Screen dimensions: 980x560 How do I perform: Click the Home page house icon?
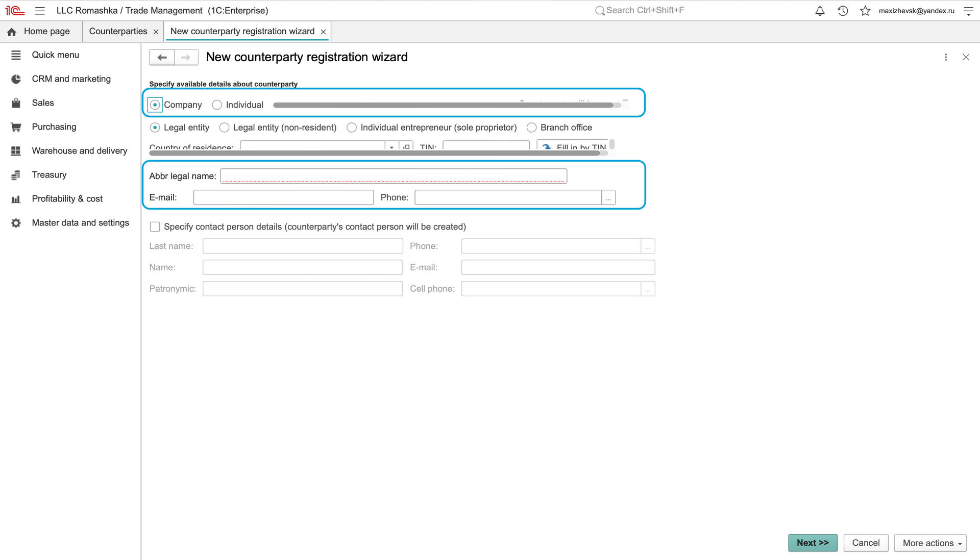click(12, 32)
